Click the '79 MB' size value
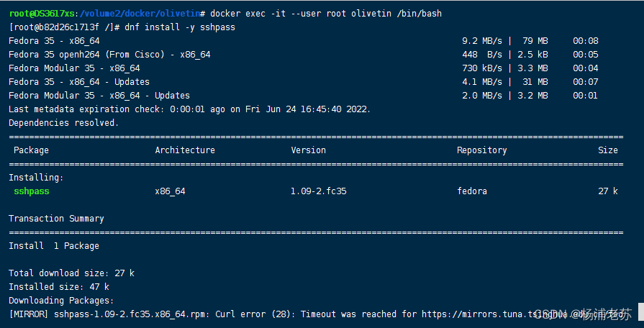The height and width of the screenshot is (328, 644). (535, 41)
